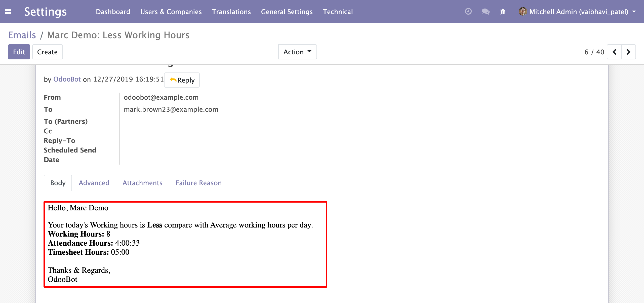This screenshot has width=644, height=303.
Task: Open the Failure Reason tab
Action: [x=198, y=183]
